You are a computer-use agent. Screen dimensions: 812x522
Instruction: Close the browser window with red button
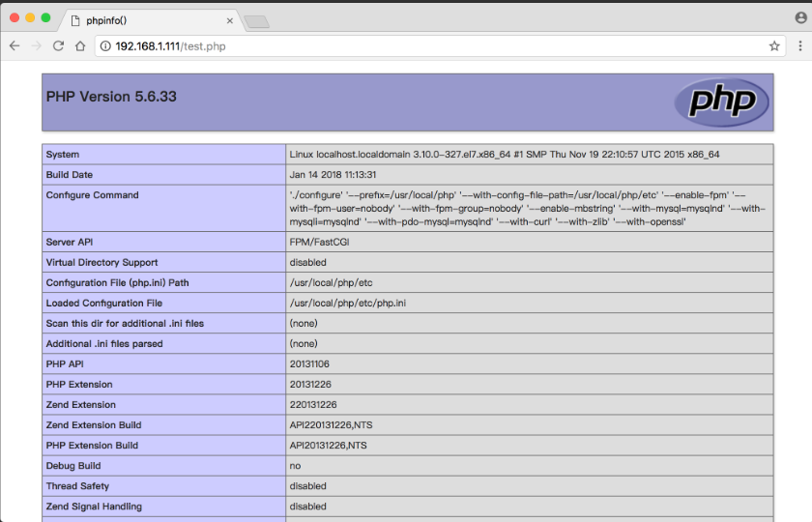[x=14, y=17]
